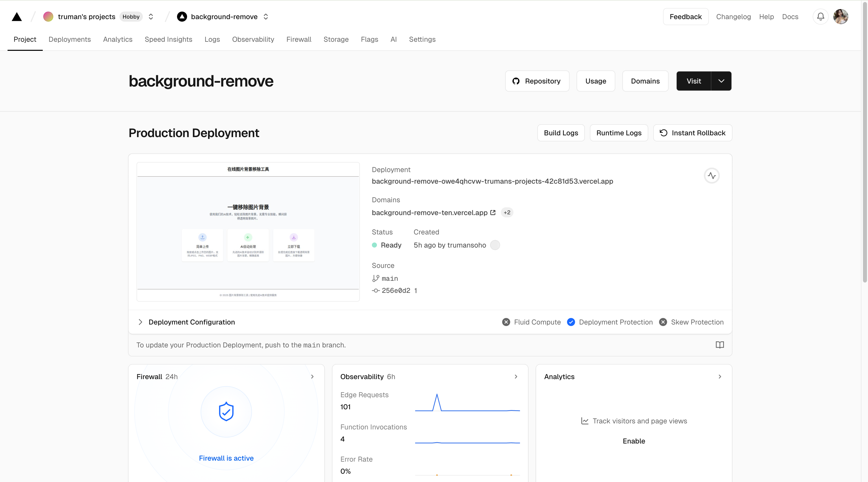Open the top Observability tab
This screenshot has width=868, height=482.
pos(253,39)
